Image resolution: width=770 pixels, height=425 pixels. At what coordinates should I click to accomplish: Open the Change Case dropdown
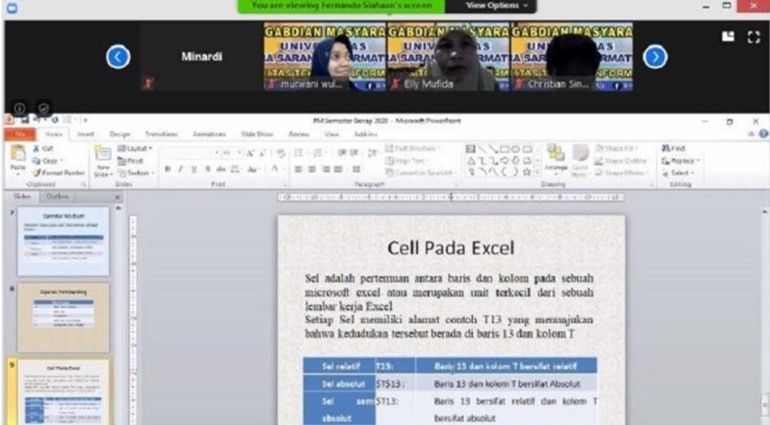pos(253,169)
